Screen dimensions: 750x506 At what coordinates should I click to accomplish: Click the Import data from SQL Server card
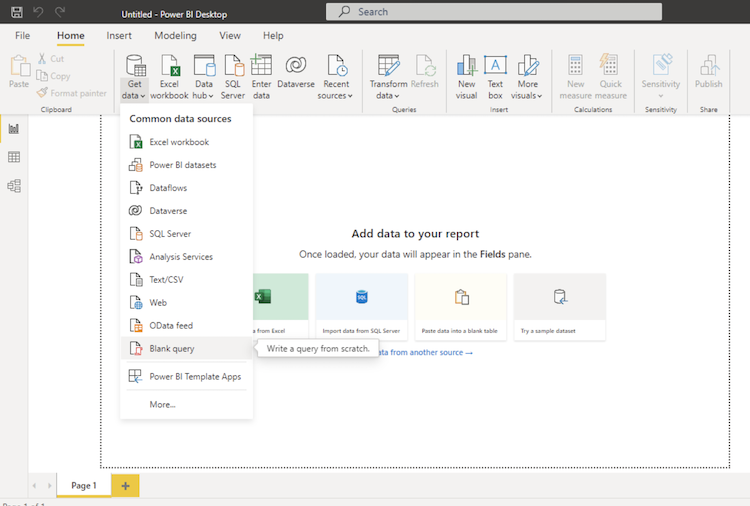pyautogui.click(x=362, y=307)
